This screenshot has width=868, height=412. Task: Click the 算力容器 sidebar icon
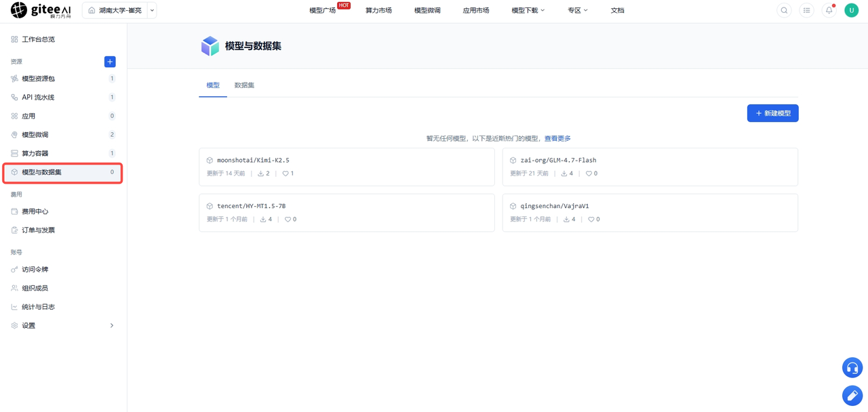[14, 153]
